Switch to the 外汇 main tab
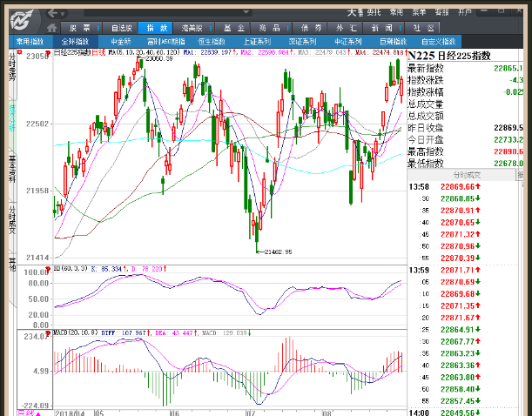Image resolution: width=532 pixels, height=416 pixels. [x=346, y=28]
